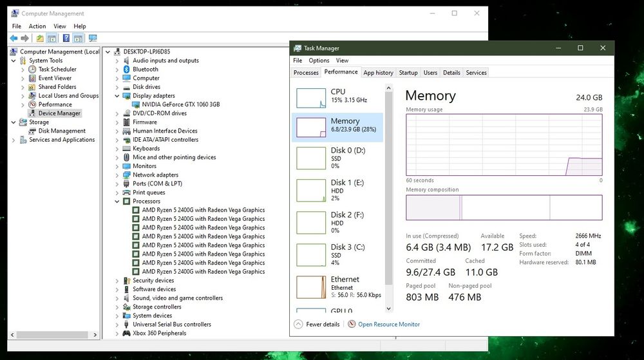644x360 pixels.
Task: Expand the Disk drives category
Action: pos(117,88)
